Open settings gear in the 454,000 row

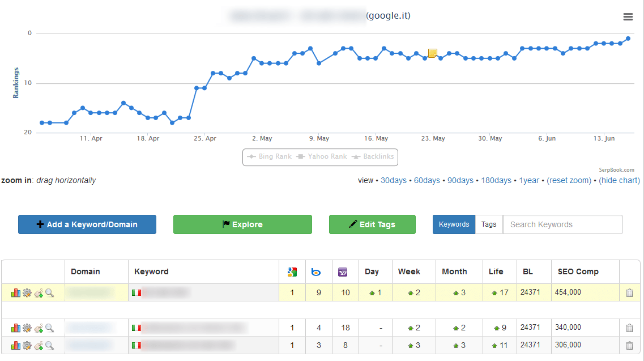pyautogui.click(x=27, y=293)
